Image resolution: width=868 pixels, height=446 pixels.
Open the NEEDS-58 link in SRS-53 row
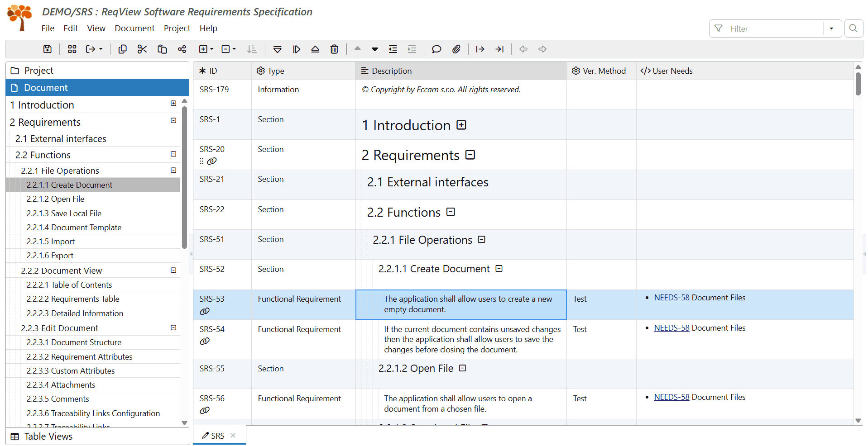671,298
